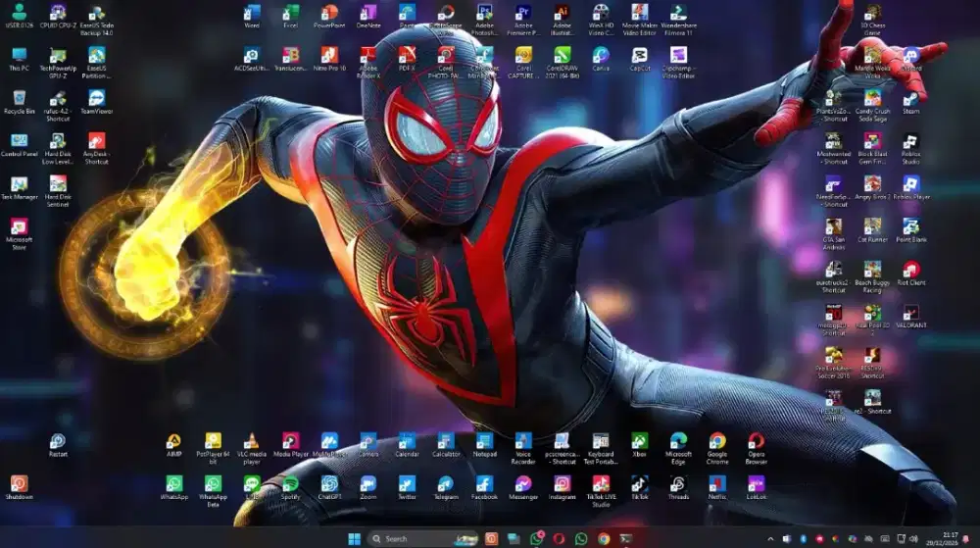Select the CapCut desktop shortcut
This screenshot has width=980, height=548.
[x=639, y=56]
